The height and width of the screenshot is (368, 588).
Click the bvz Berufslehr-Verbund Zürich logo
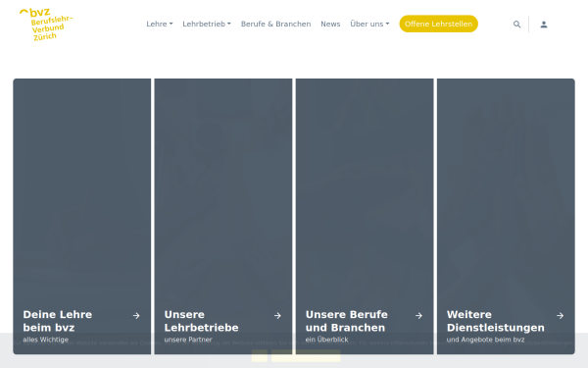(46, 25)
